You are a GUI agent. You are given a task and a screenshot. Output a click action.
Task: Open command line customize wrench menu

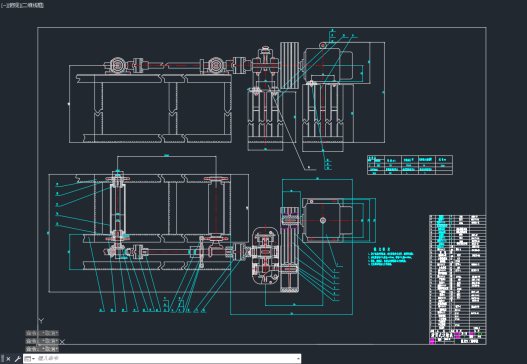pyautogui.click(x=17, y=359)
